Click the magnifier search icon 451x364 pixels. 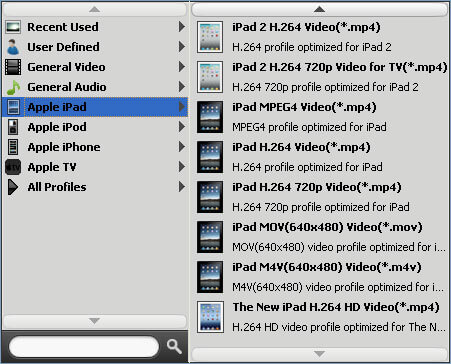174,347
